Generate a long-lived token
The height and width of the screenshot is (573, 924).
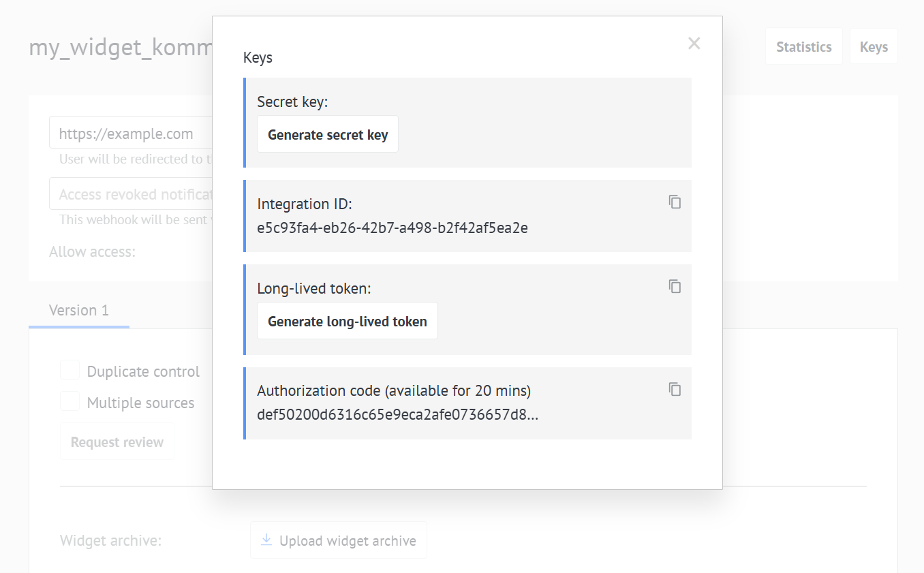[x=347, y=321]
